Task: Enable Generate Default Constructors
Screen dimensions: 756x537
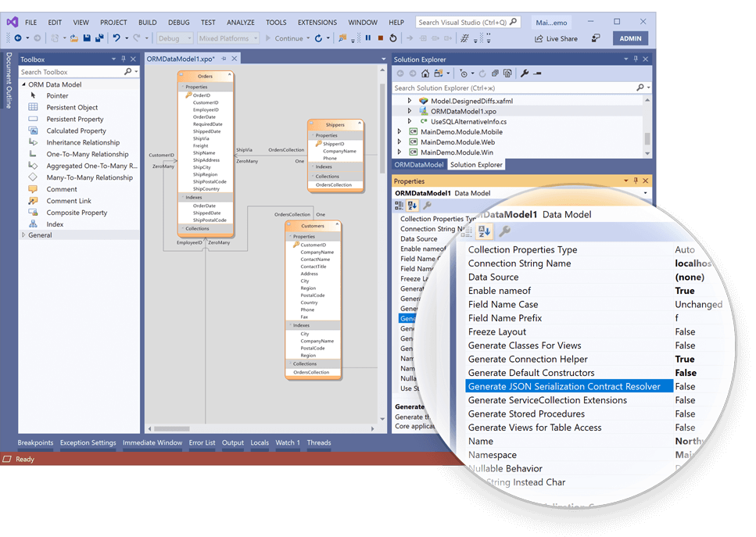Action: (x=686, y=372)
